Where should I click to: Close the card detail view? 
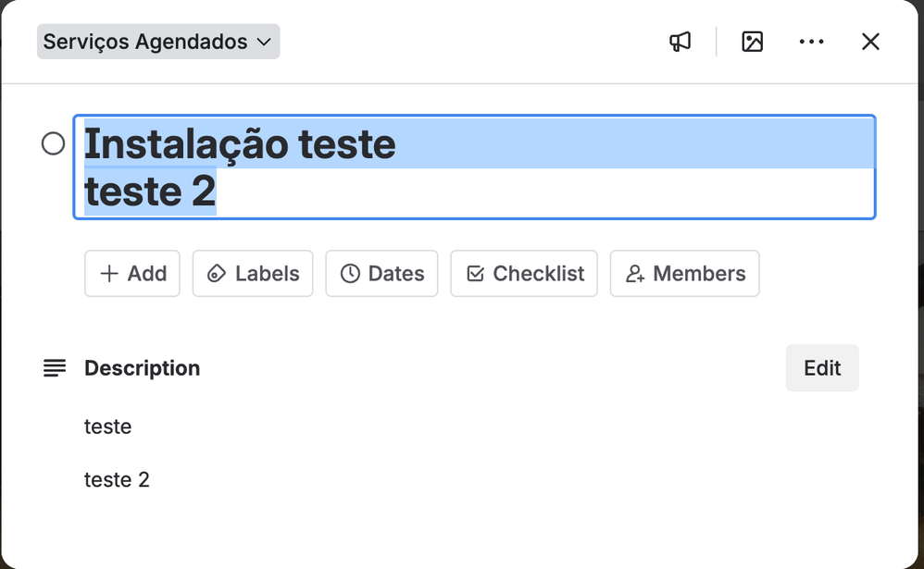[870, 41]
